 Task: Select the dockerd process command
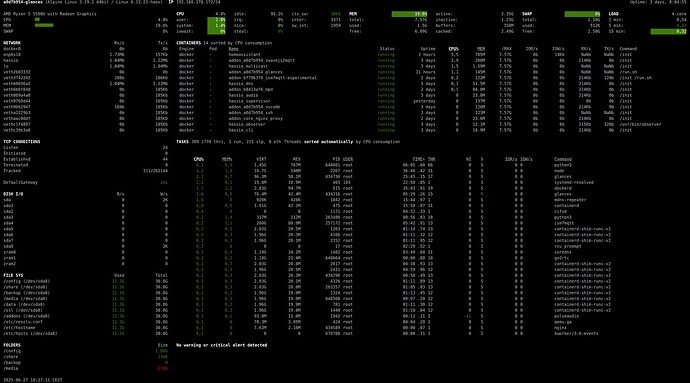(x=563, y=188)
